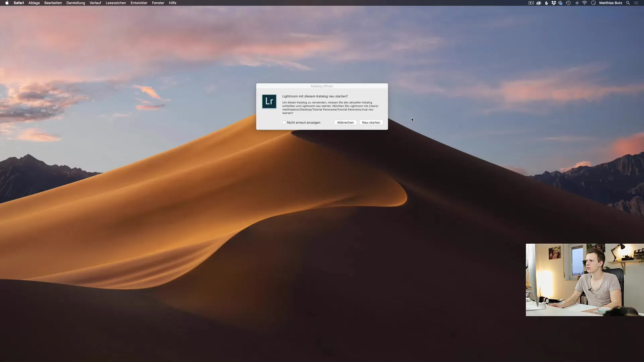Click 'Lightroom mit diesem Katalog neu starten?' heading
Viewport: 644px width, 362px height.
pyautogui.click(x=315, y=96)
